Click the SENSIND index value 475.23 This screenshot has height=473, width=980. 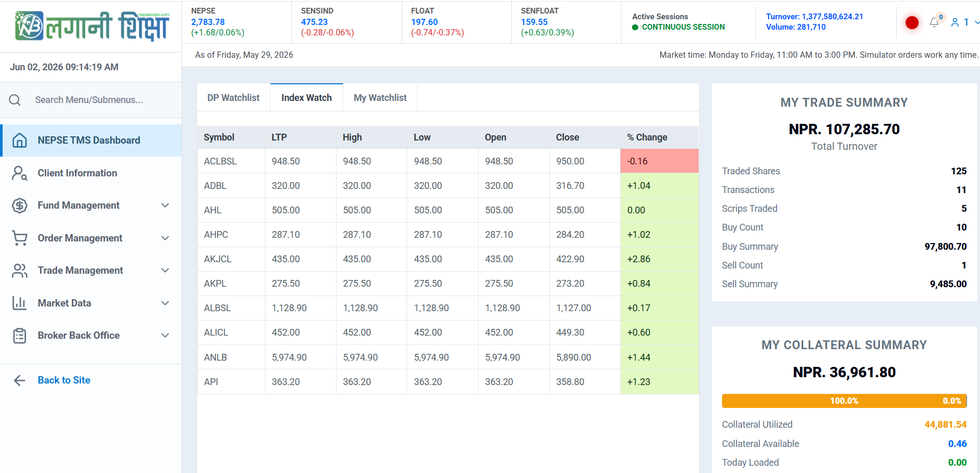314,22
